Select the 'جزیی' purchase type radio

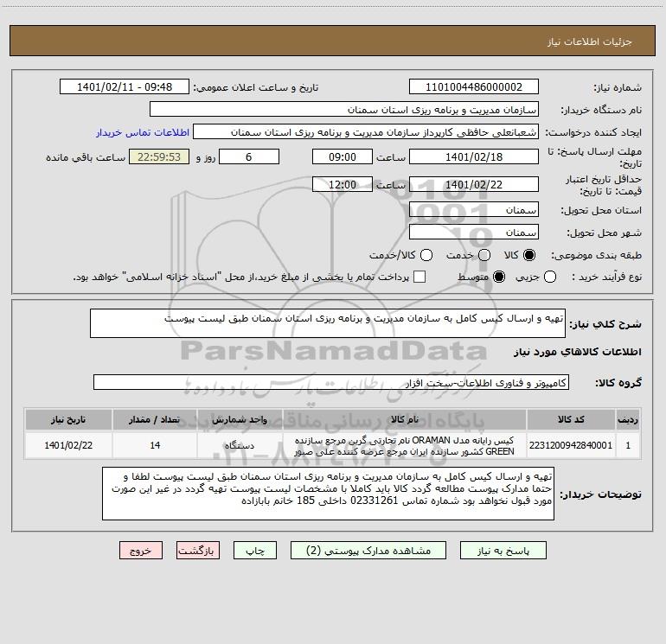549,277
